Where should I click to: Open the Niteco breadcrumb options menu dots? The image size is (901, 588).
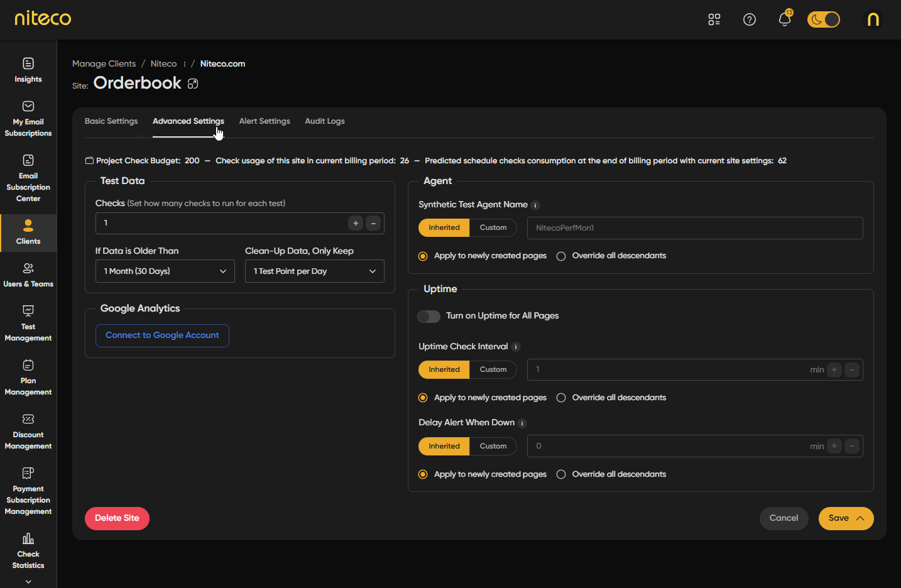click(x=184, y=64)
